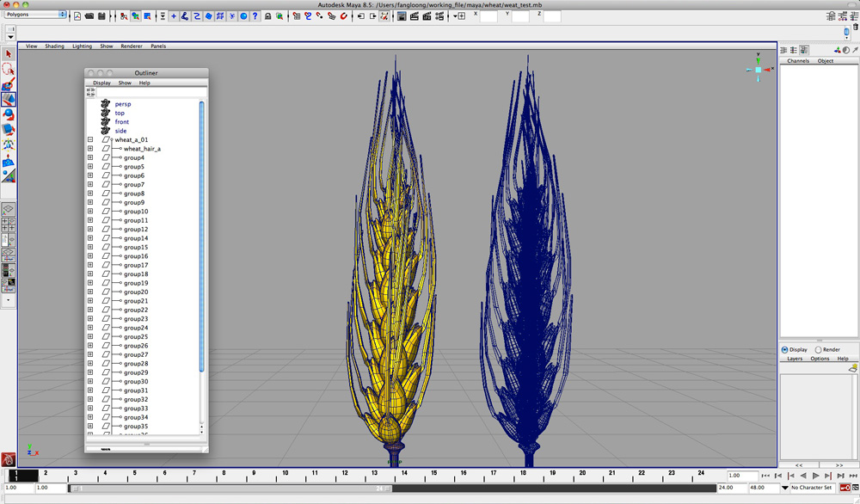Click the auto keyframe key icon
The image size is (860, 504).
(845, 488)
